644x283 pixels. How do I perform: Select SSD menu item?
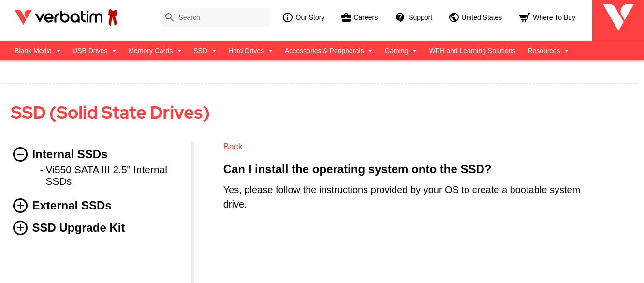[200, 51]
